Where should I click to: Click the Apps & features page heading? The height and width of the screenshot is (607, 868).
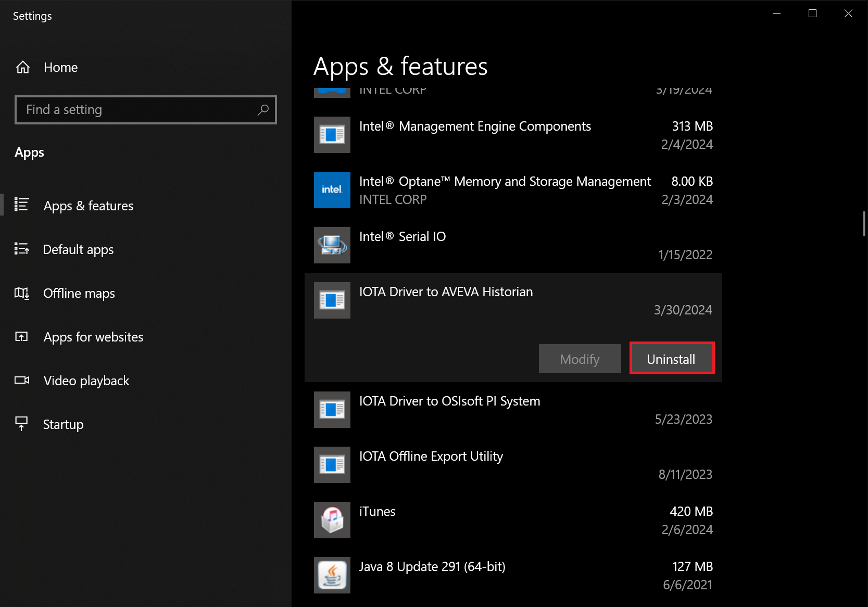pos(400,67)
